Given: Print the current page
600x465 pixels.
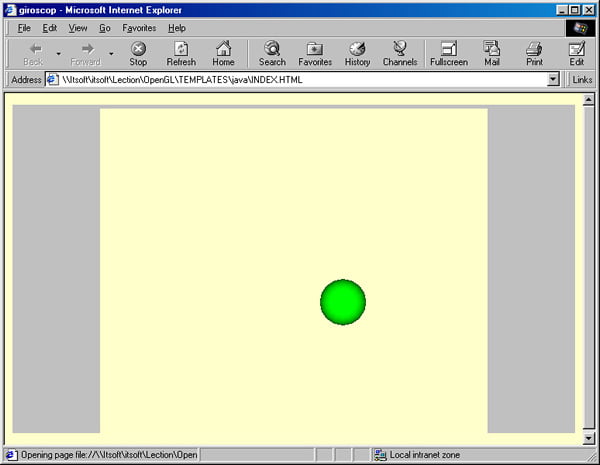Looking at the screenshot, I should coord(534,54).
